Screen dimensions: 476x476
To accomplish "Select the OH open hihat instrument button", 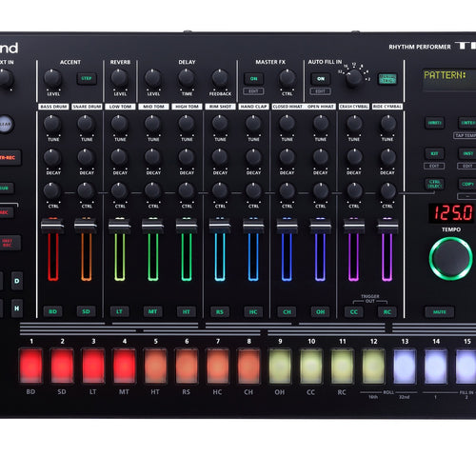I will (x=320, y=311).
